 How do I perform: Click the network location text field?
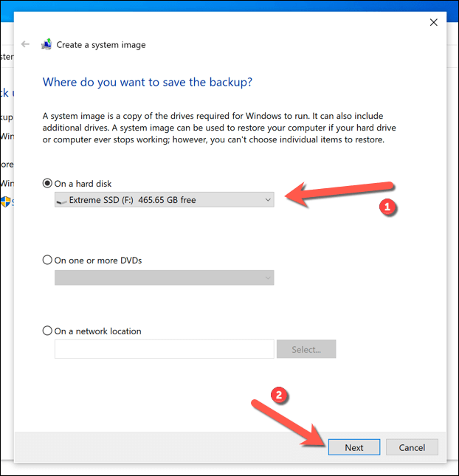[164, 349]
